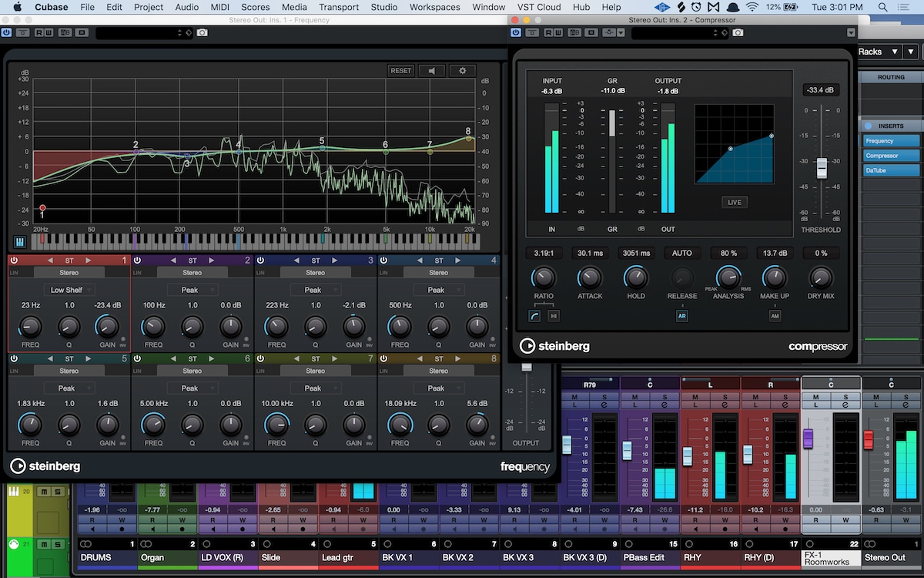924x578 pixels.
Task: Click the Wi-Fi icon in menu bar
Action: coord(752,7)
